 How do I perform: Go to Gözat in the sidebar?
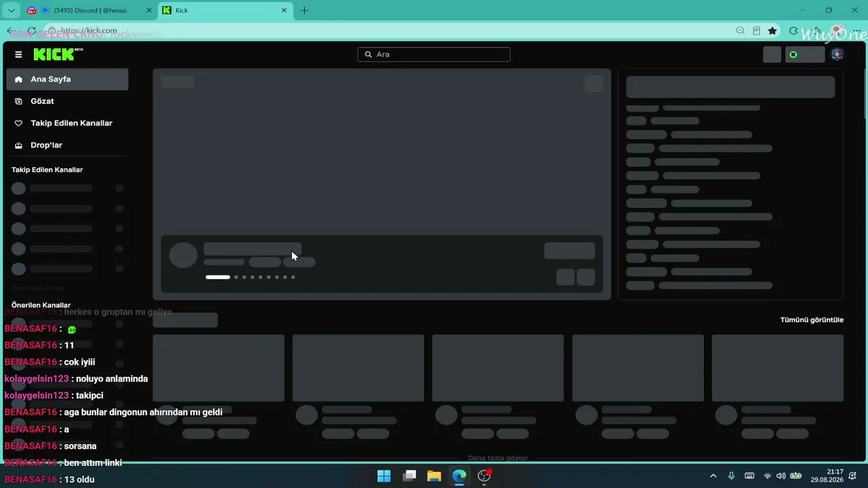click(x=67, y=101)
